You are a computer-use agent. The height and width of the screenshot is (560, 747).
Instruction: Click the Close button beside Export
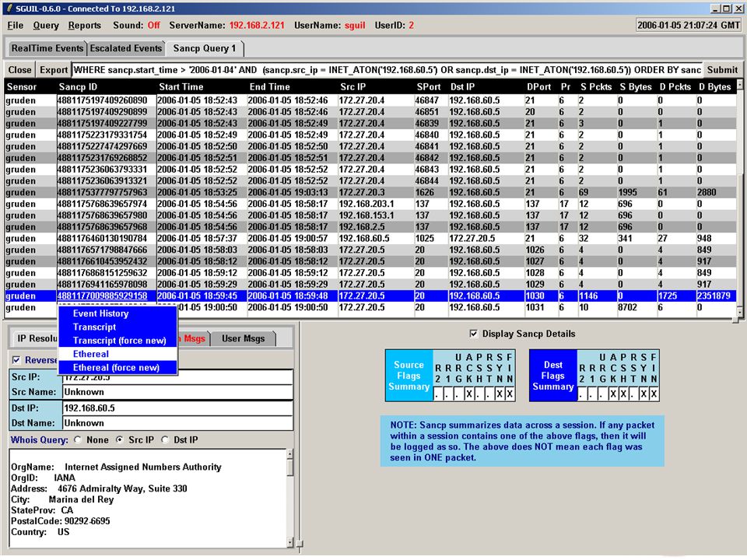pyautogui.click(x=19, y=70)
